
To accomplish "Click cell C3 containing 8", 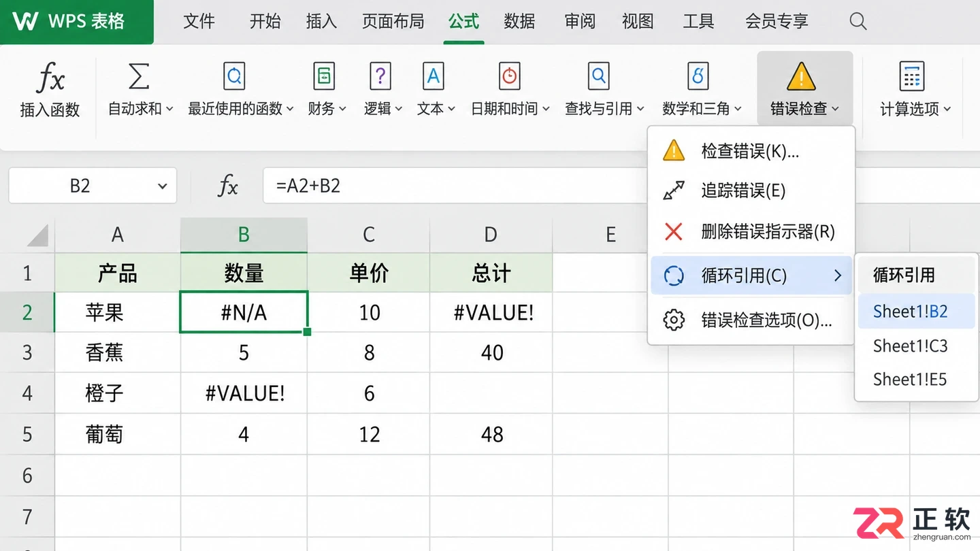I will [x=368, y=352].
